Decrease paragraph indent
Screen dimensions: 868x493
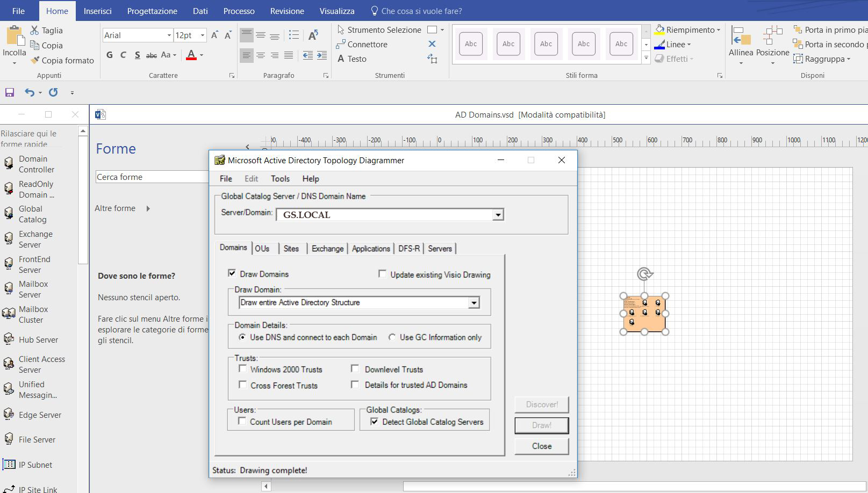(x=308, y=55)
